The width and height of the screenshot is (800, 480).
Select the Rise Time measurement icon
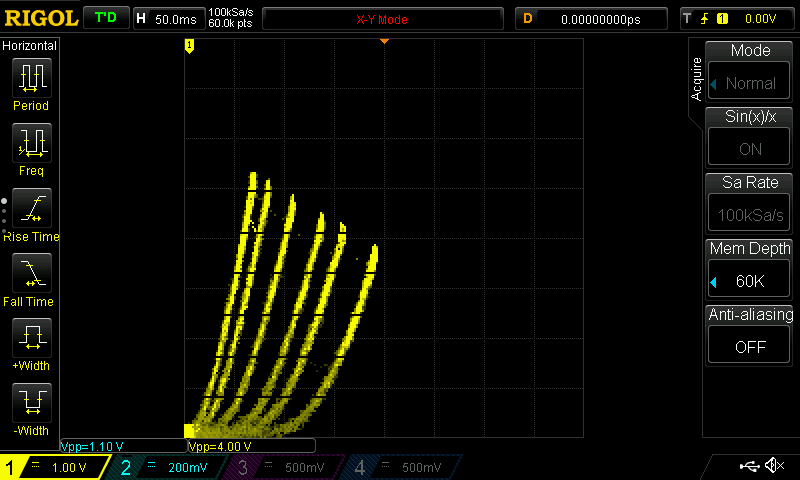pos(32,208)
